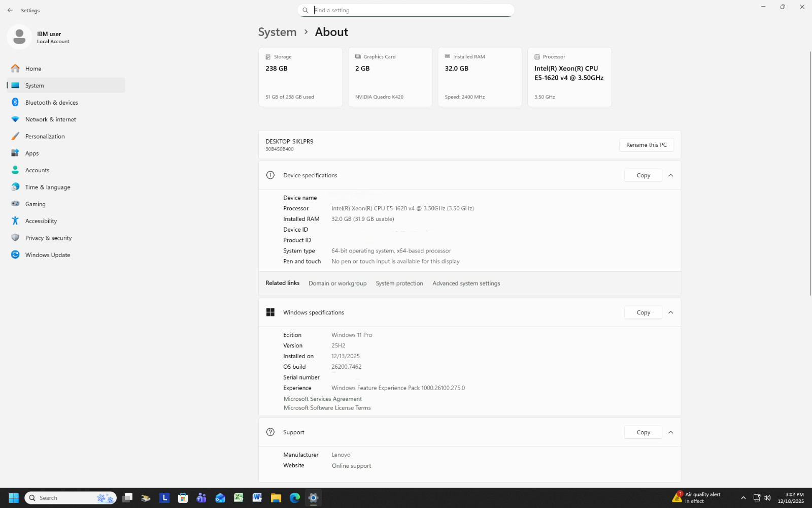Open Privacy & security settings

pos(48,238)
